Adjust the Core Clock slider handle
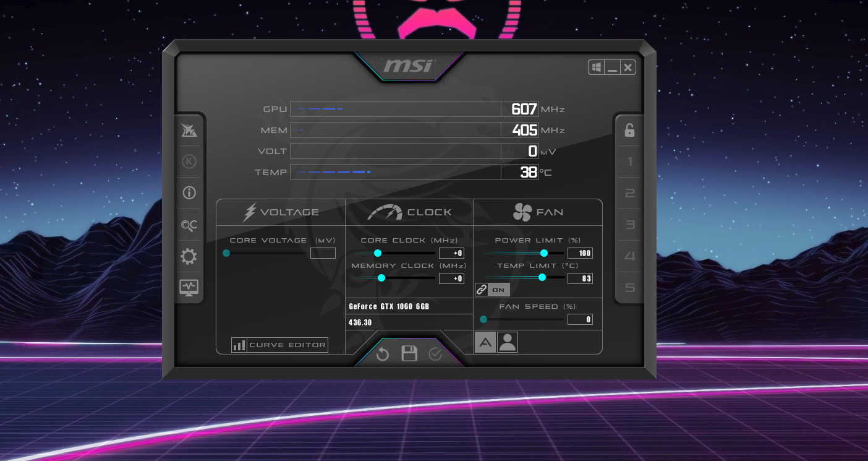The image size is (868, 461). pos(378,253)
